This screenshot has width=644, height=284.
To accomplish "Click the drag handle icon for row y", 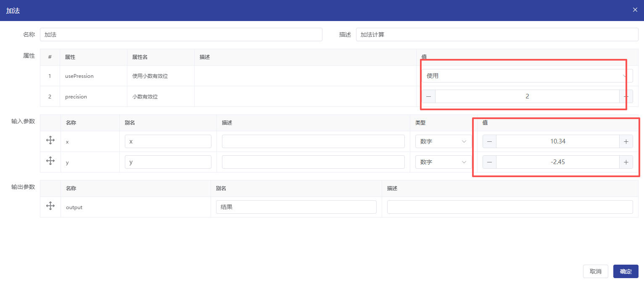I will (50, 161).
